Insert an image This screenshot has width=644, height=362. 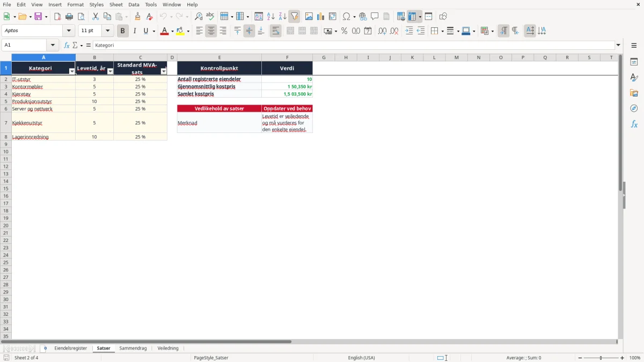tap(309, 17)
